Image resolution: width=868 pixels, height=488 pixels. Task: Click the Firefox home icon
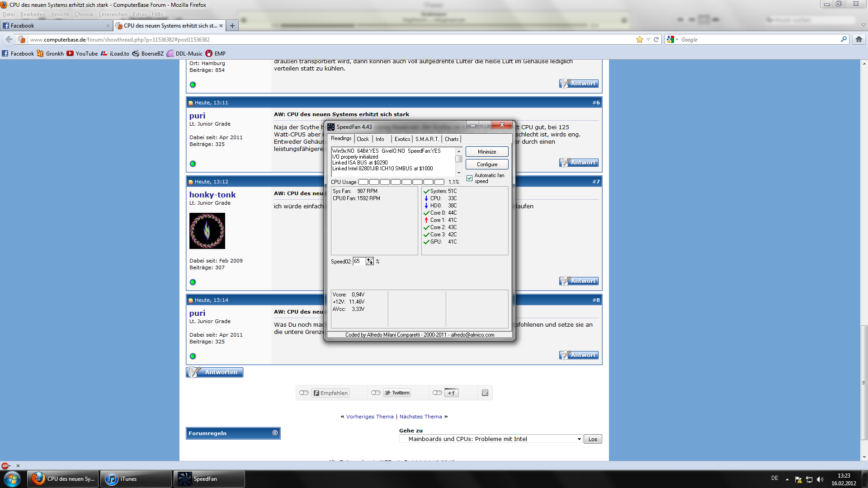pos(859,39)
